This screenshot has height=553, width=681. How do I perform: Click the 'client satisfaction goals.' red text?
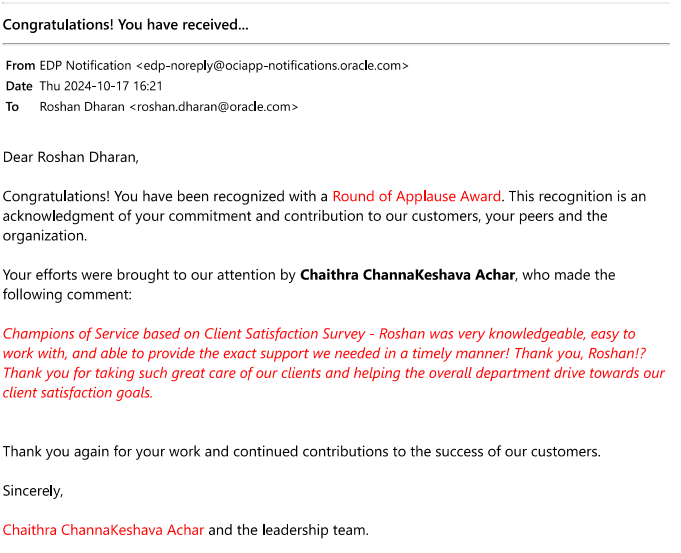(x=78, y=393)
